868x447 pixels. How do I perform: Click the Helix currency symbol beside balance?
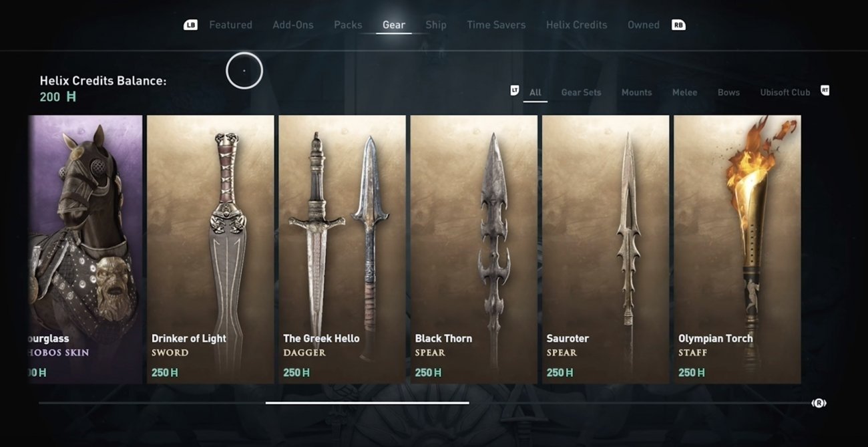(71, 97)
